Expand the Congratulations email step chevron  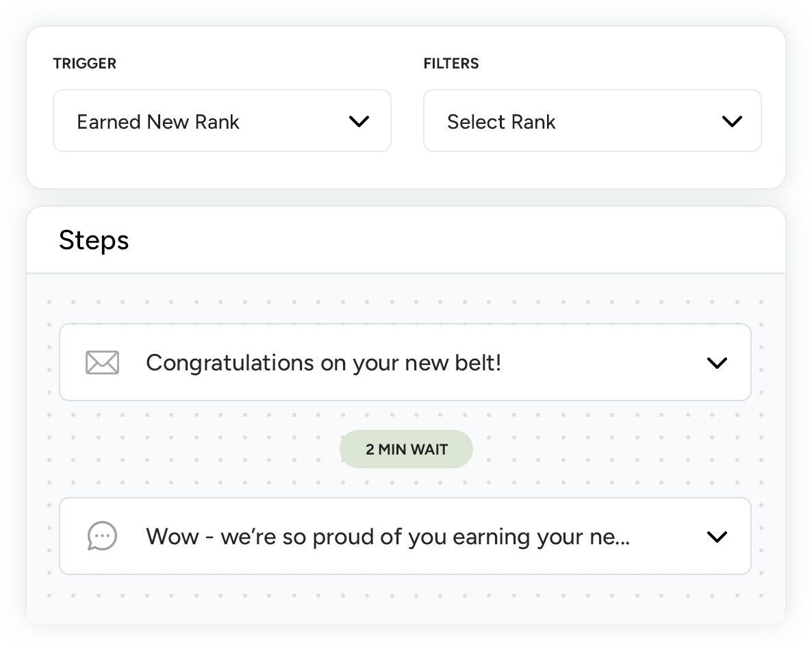(x=716, y=363)
